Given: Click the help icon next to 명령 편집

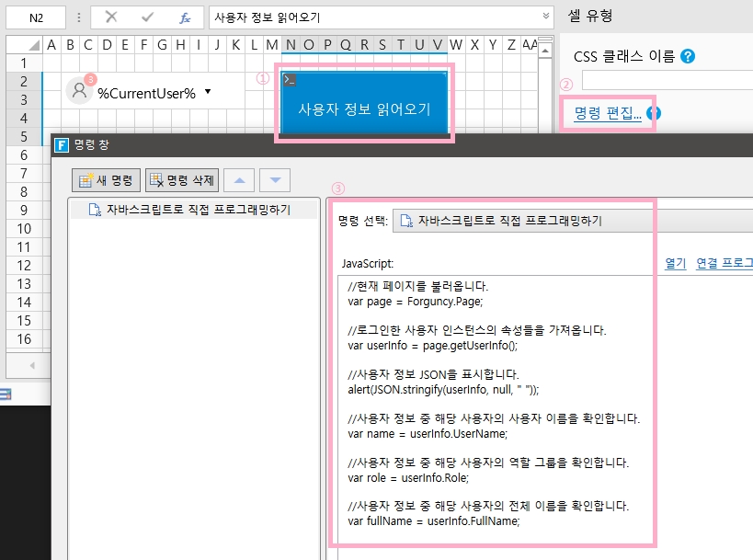Looking at the screenshot, I should click(x=654, y=114).
